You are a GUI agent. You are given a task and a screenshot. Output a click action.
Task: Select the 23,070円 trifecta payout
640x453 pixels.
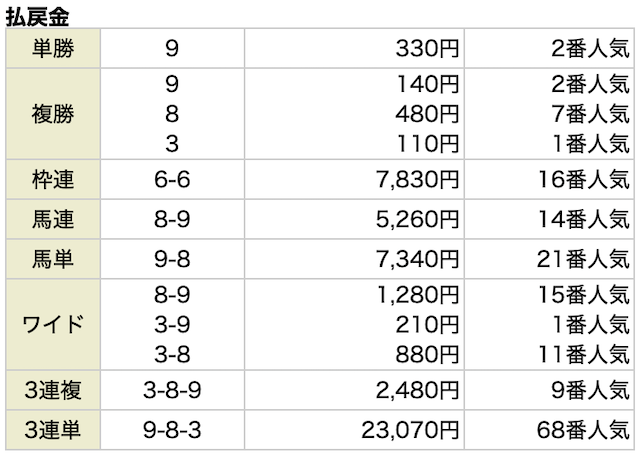point(409,432)
